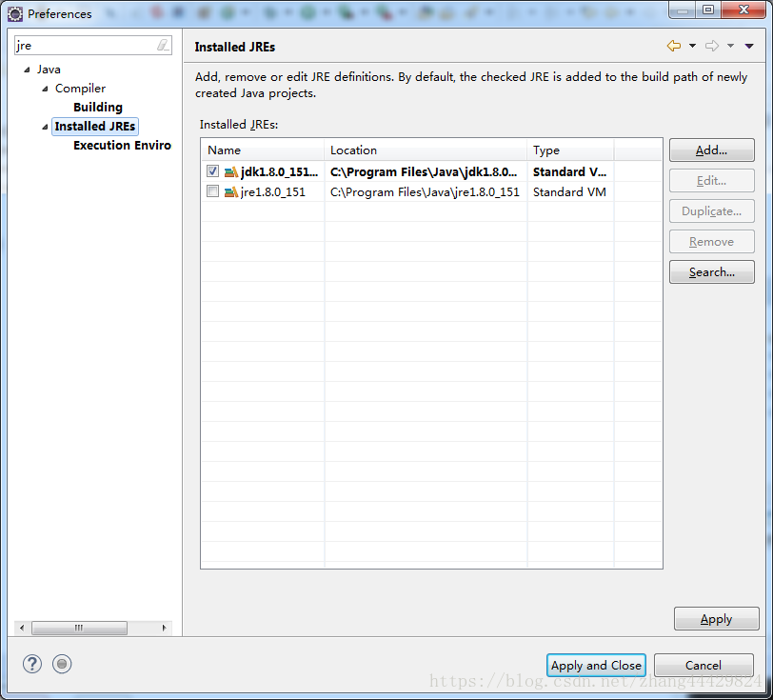Click Apply and Close

click(x=596, y=665)
